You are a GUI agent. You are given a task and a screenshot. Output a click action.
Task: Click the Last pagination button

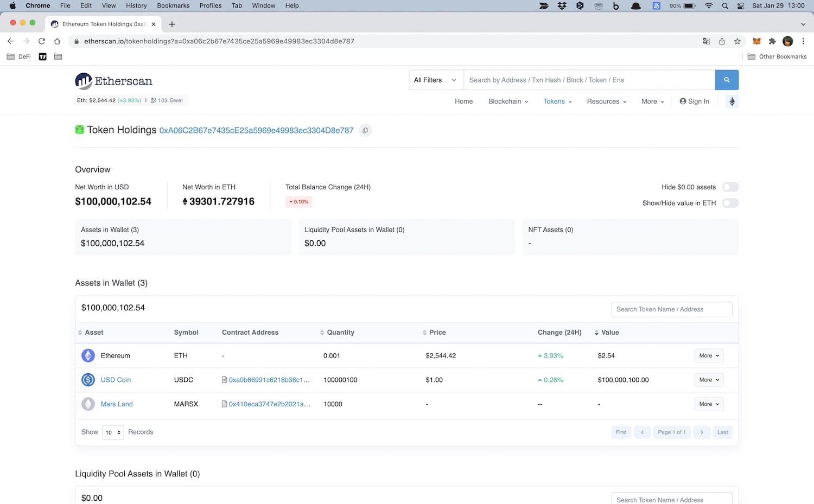tap(722, 432)
